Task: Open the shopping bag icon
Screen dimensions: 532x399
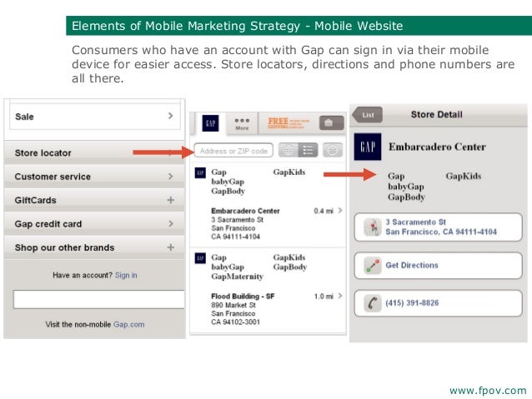Action: point(332,122)
